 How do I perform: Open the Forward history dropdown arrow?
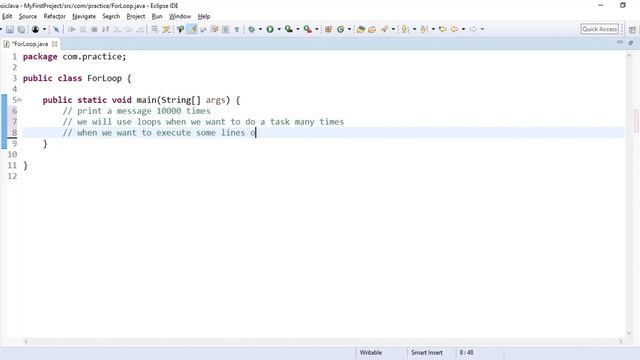pos(482,29)
